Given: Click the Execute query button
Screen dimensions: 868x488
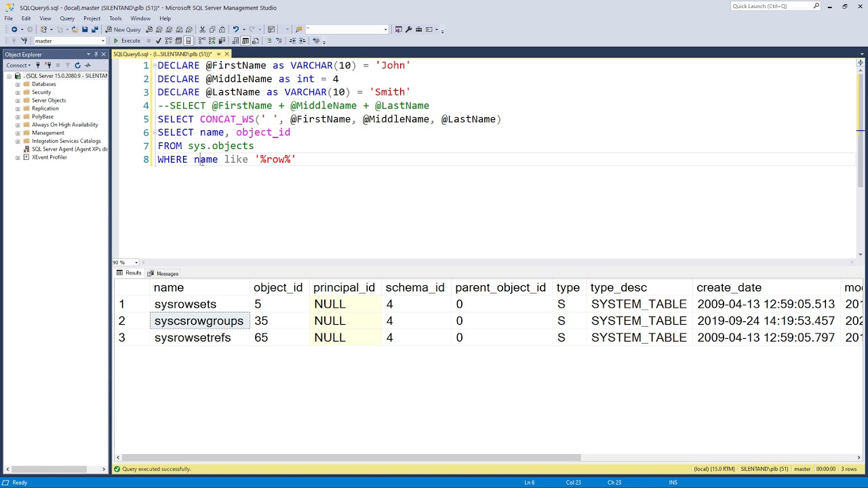Looking at the screenshot, I should (x=127, y=41).
